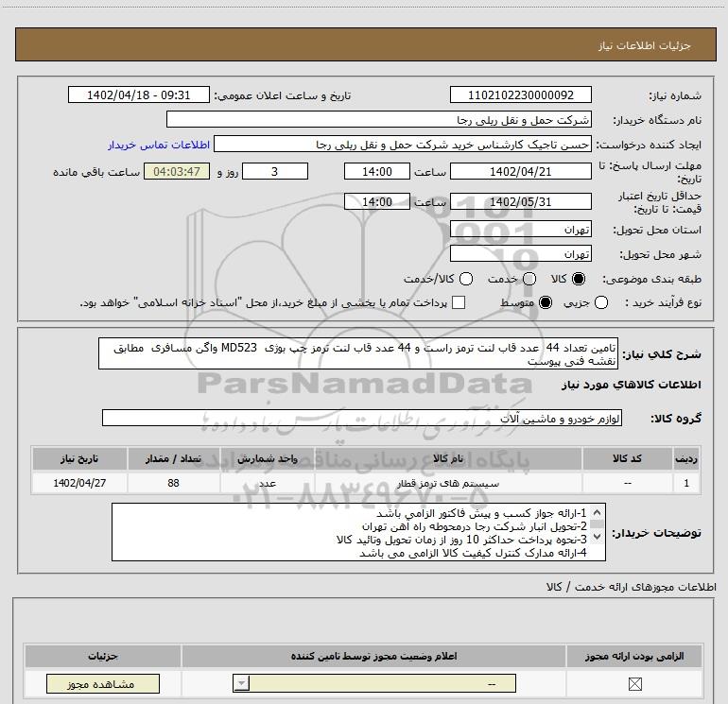
Task: Click the جزئیات column header
Action: pos(103,656)
